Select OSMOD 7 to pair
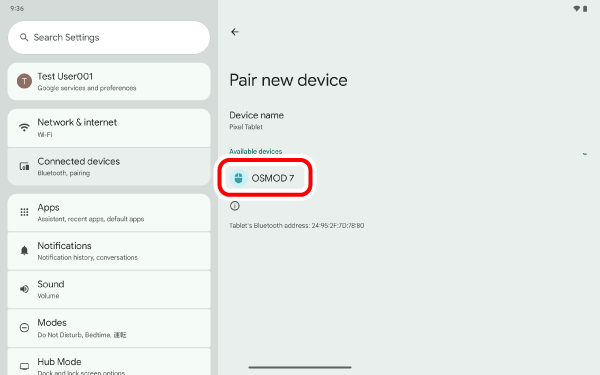The width and height of the screenshot is (600, 375). point(265,178)
